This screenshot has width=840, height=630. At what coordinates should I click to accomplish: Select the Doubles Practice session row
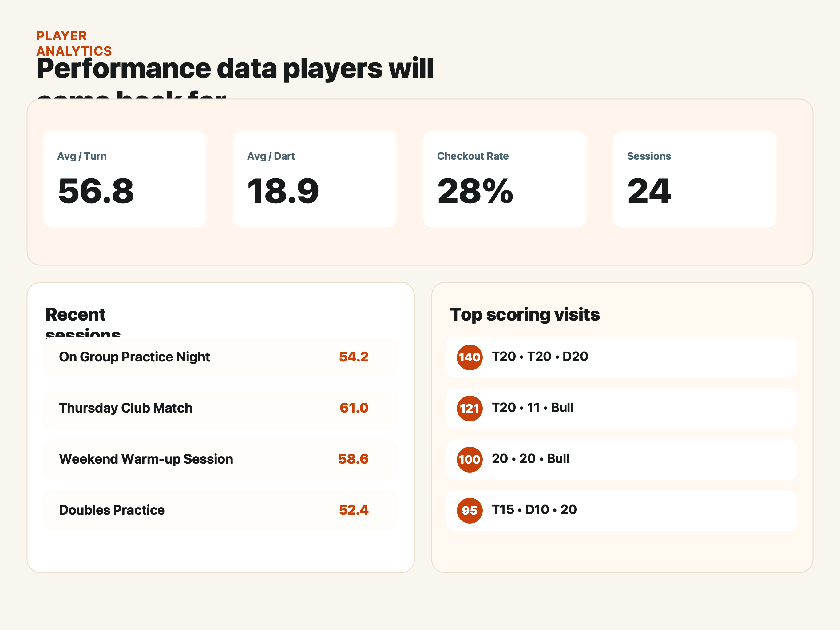[221, 510]
